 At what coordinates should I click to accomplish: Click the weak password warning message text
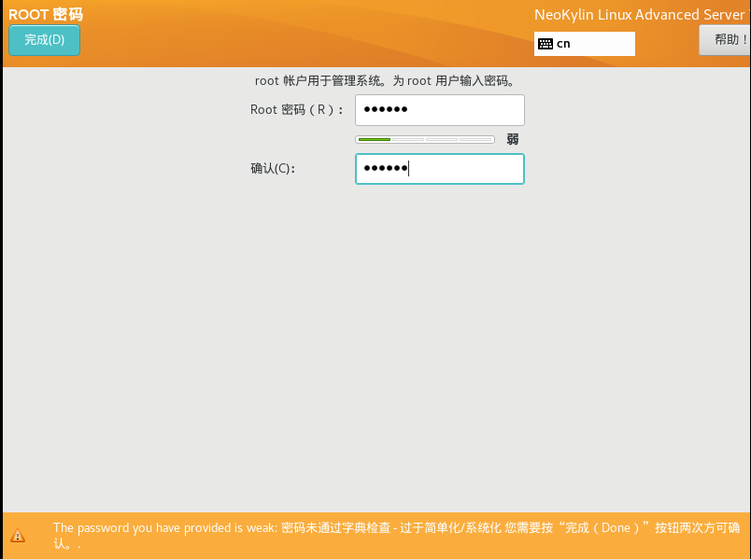(397, 535)
